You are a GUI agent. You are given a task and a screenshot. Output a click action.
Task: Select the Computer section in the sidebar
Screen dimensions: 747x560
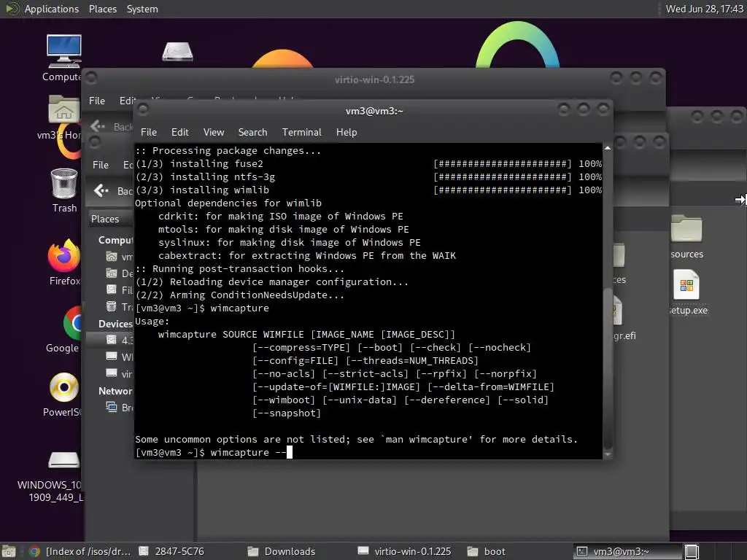coord(115,240)
